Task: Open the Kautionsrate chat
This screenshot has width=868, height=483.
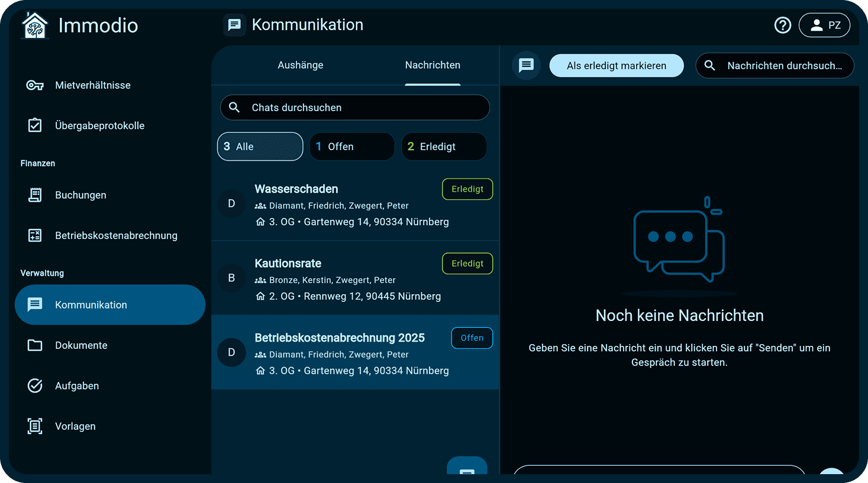Action: (x=355, y=278)
